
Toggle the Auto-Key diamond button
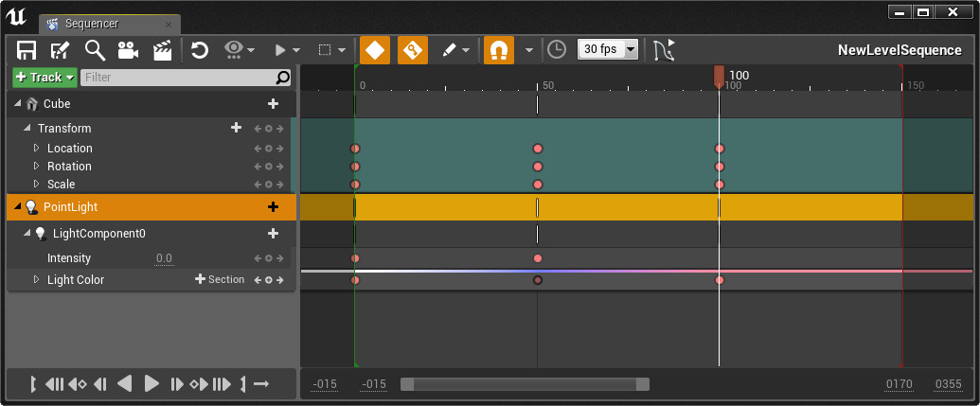(375, 50)
